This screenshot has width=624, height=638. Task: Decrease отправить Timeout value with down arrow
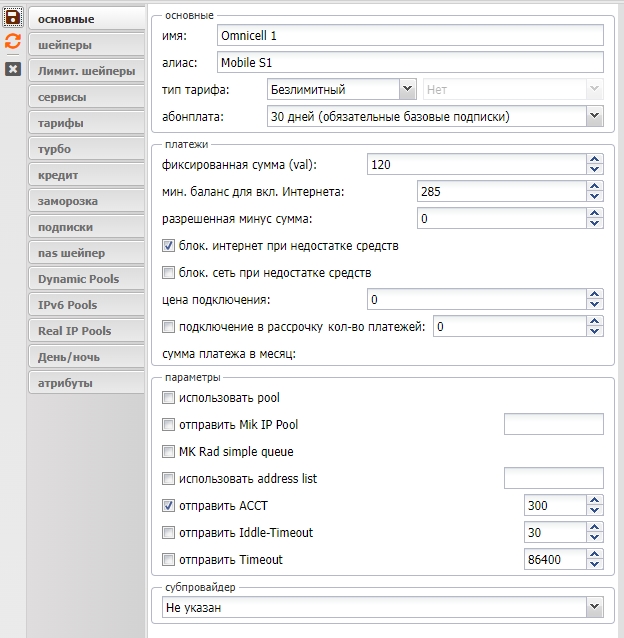coord(595,565)
